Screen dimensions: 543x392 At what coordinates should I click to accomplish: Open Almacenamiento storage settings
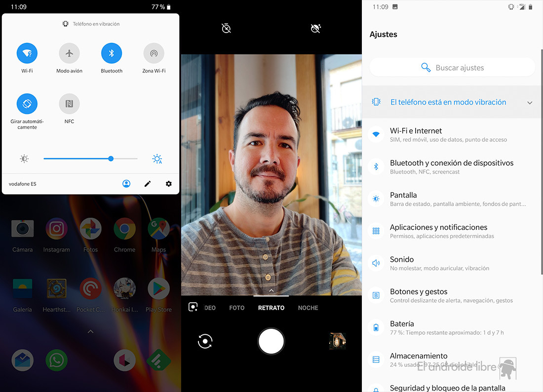tap(452, 360)
